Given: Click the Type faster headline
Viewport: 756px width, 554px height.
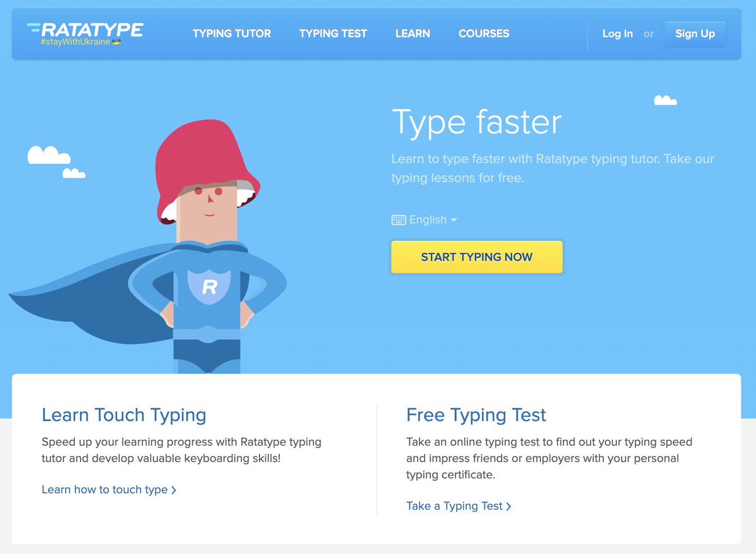Looking at the screenshot, I should pos(476,122).
